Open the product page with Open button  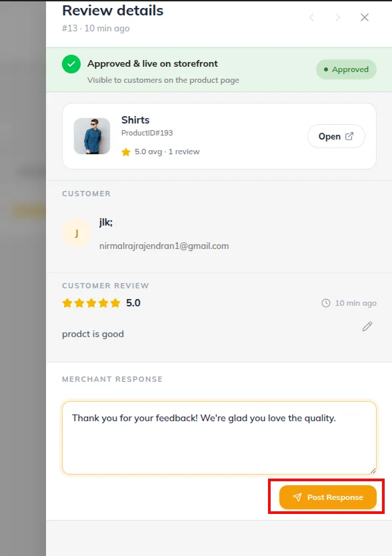(x=336, y=136)
